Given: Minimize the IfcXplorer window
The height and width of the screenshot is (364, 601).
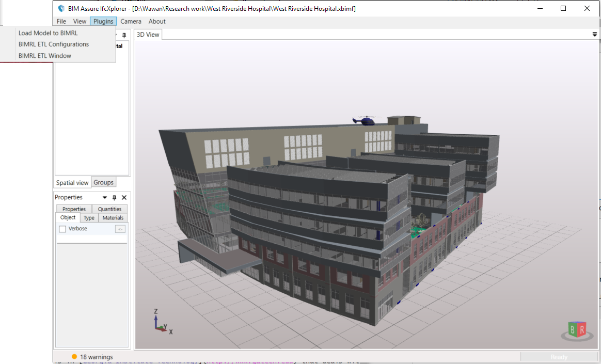Looking at the screenshot, I should 540,8.
